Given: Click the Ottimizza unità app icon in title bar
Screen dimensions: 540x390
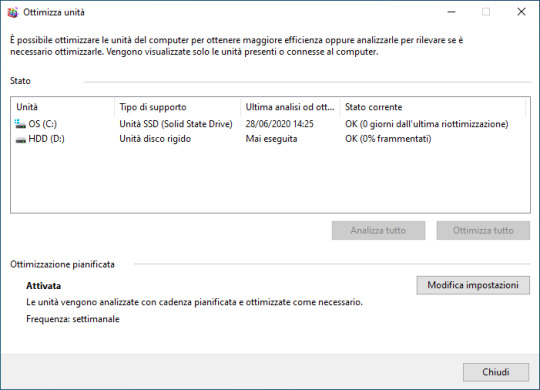Looking at the screenshot, I should pos(12,12).
